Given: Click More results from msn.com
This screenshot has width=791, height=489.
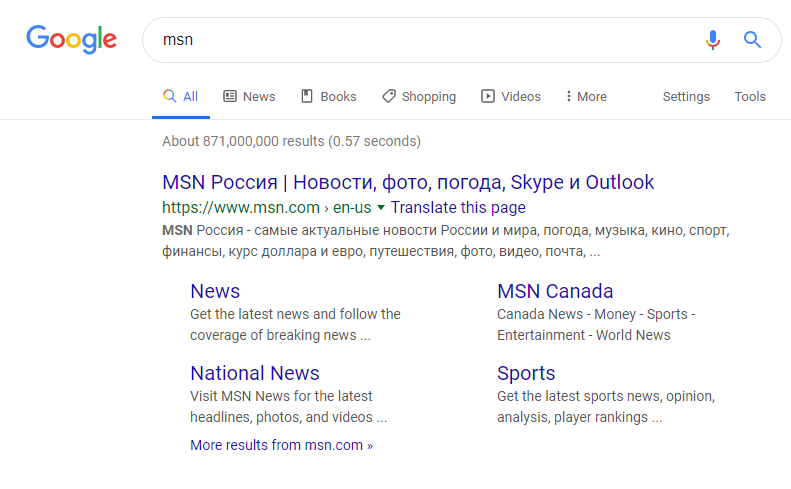Looking at the screenshot, I should [x=281, y=445].
